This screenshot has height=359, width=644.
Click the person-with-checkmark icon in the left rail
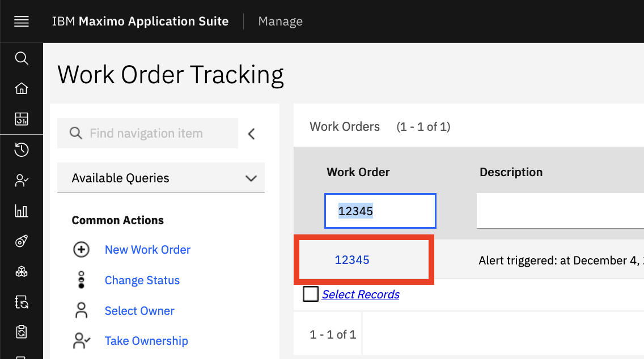pos(22,181)
